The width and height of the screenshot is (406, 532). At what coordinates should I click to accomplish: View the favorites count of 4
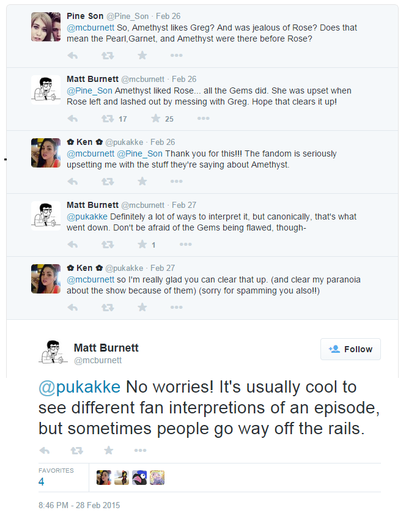pyautogui.click(x=42, y=481)
